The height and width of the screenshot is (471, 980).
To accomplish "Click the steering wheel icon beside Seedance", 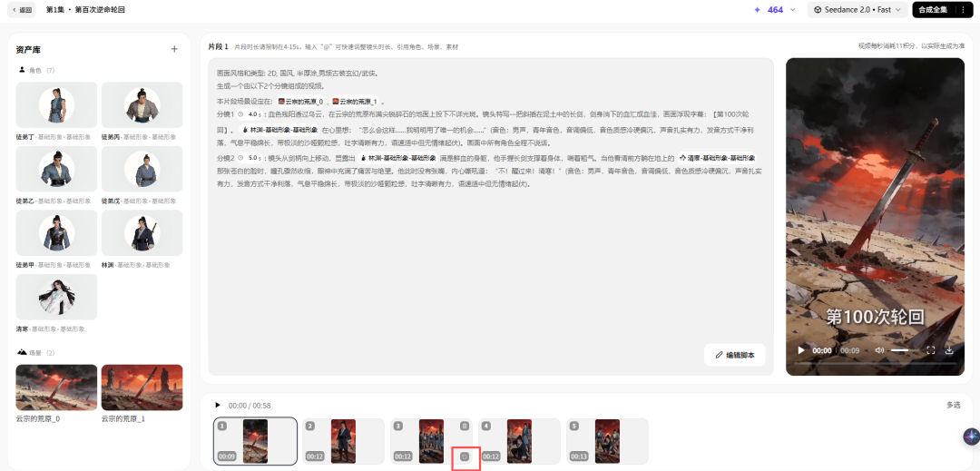I will point(818,10).
